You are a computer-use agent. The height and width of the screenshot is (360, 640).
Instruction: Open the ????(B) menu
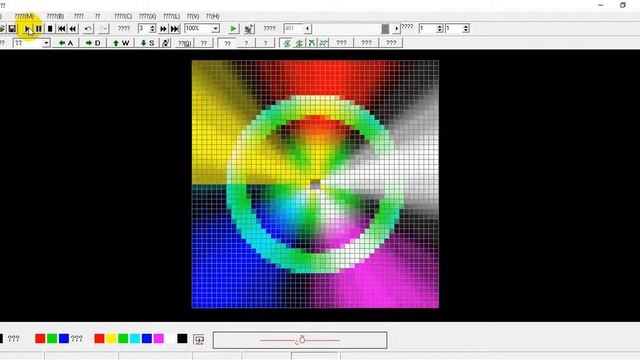[x=55, y=16]
